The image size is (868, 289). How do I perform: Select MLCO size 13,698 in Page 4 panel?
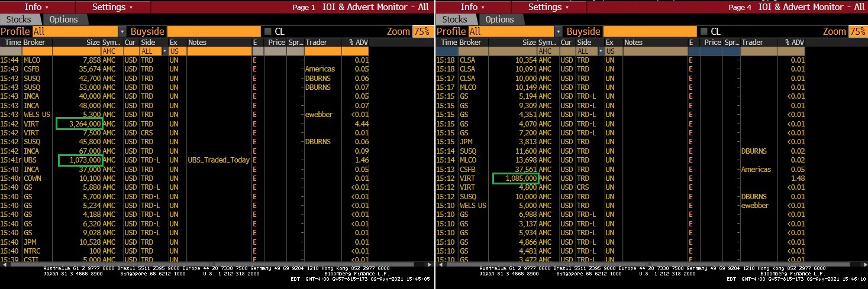coord(524,160)
